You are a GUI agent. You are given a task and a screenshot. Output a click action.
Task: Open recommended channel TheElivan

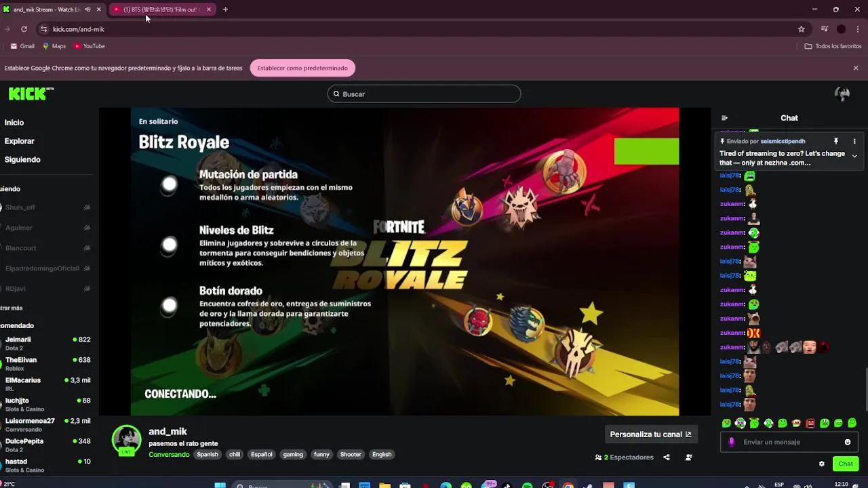pyautogui.click(x=46, y=363)
